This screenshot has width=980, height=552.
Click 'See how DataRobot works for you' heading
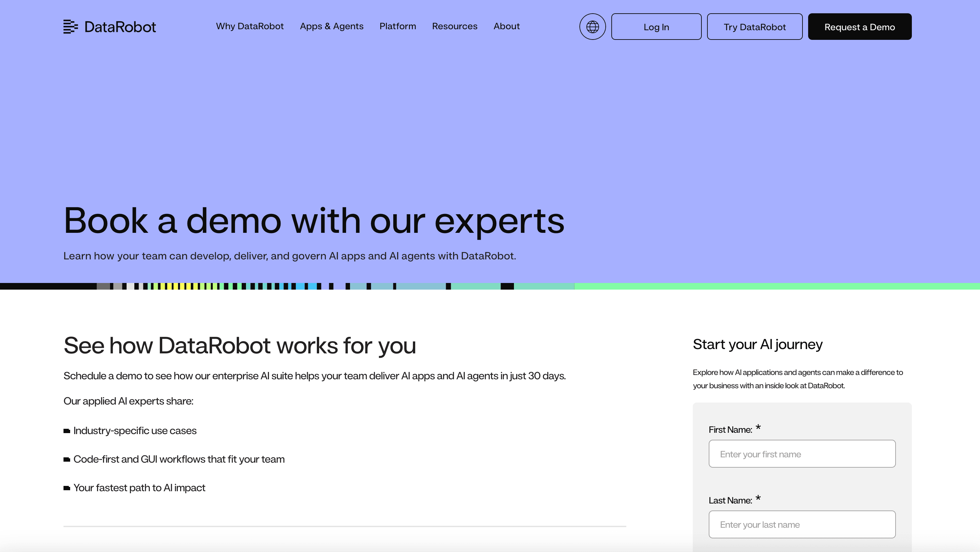click(240, 345)
